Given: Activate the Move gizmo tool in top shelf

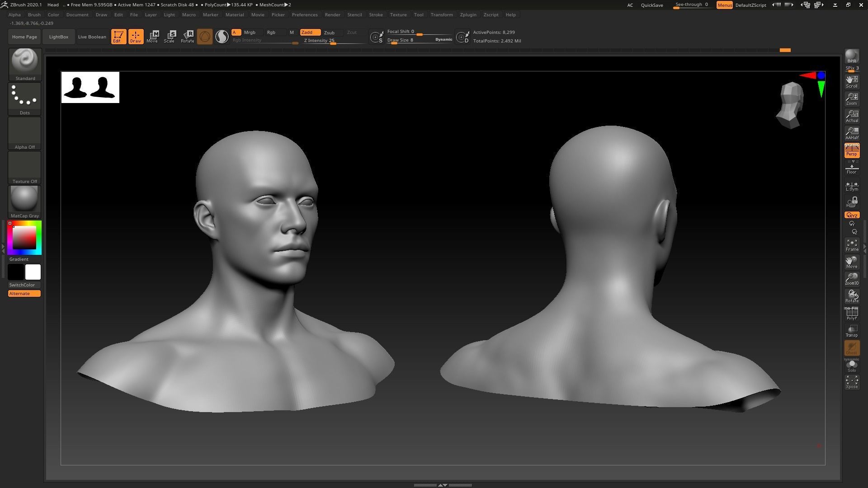Looking at the screenshot, I should pos(152,37).
